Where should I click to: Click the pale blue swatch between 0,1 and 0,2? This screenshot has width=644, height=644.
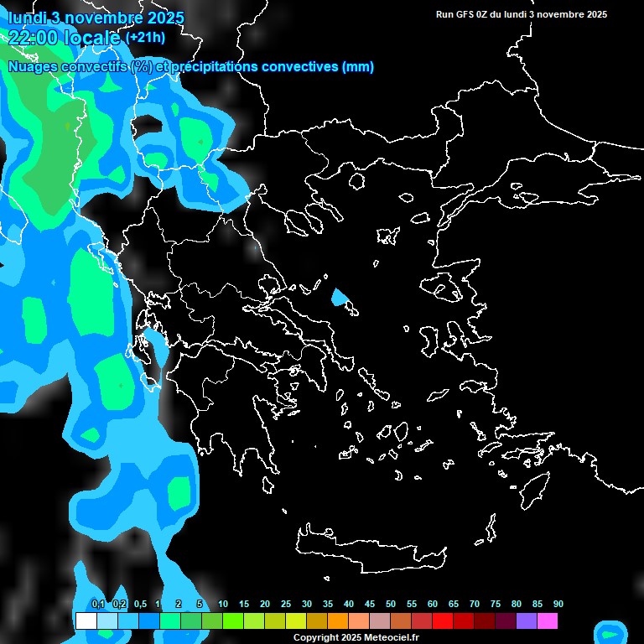[x=106, y=621]
